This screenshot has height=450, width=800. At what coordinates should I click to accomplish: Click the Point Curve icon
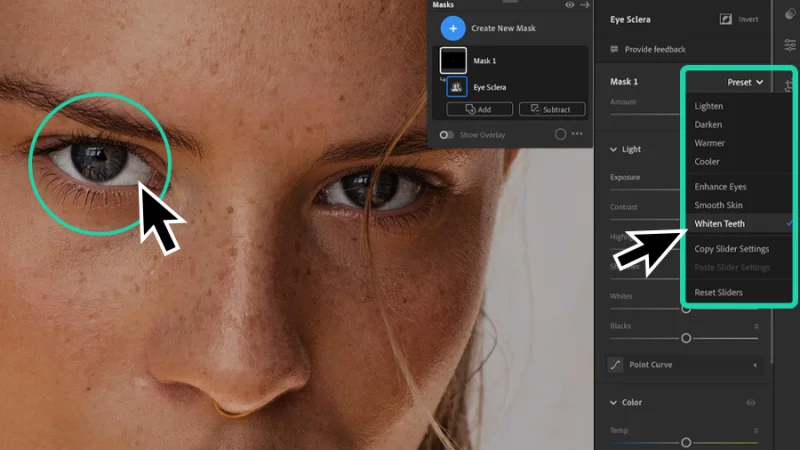pos(616,365)
